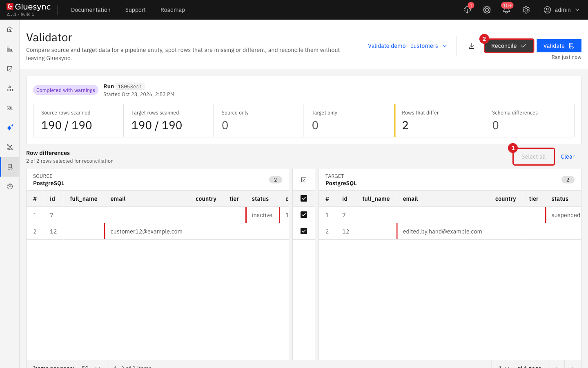Image resolution: width=588 pixels, height=368 pixels.
Task: Open the calendar sync icon in the sidebar
Action: coord(10,69)
